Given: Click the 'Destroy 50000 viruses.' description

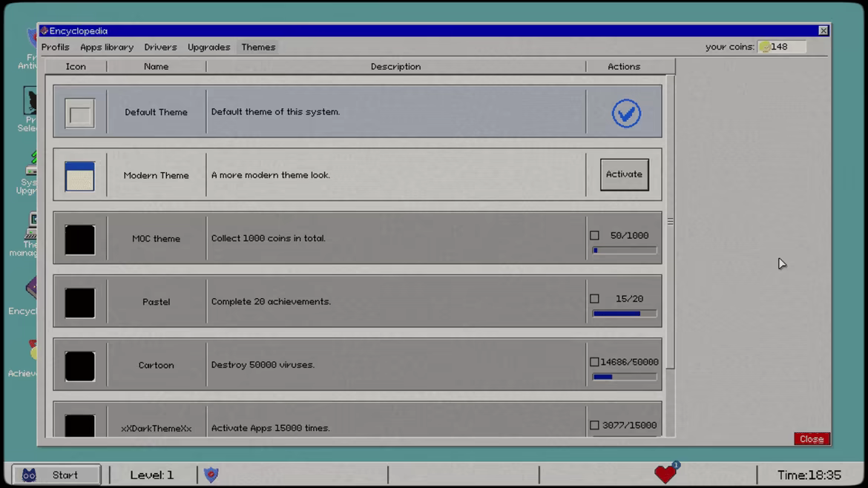Looking at the screenshot, I should coord(263,365).
